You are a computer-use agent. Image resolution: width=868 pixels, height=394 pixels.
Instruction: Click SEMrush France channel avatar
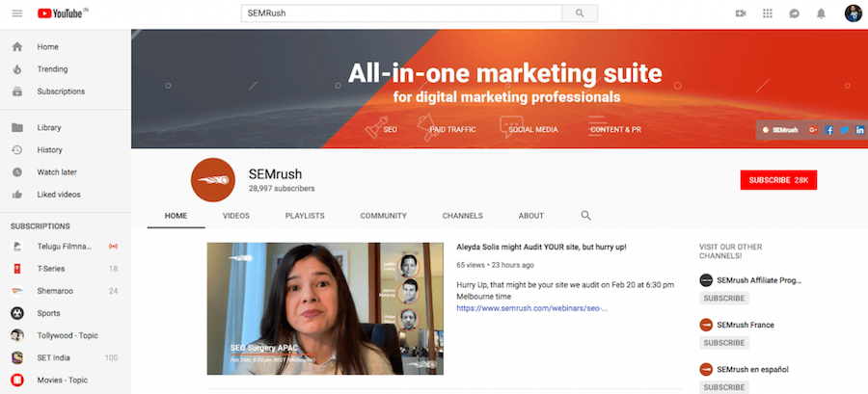pyautogui.click(x=706, y=325)
